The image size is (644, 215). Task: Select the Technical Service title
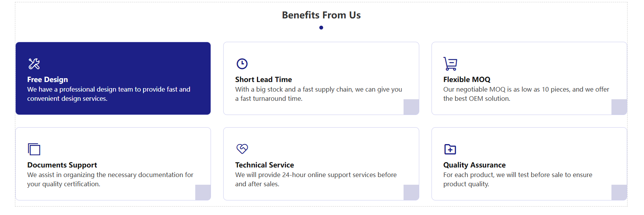pyautogui.click(x=265, y=165)
